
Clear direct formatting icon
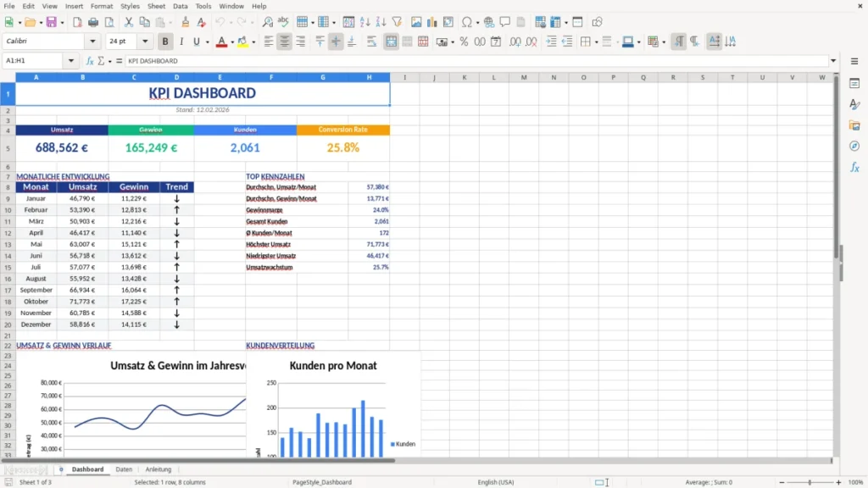pos(201,22)
